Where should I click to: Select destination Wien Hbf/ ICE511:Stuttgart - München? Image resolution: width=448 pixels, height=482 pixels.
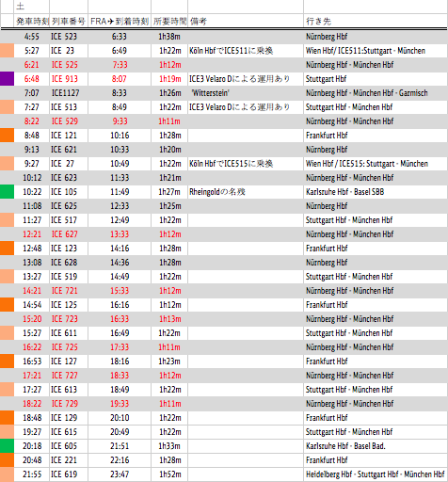click(x=365, y=51)
